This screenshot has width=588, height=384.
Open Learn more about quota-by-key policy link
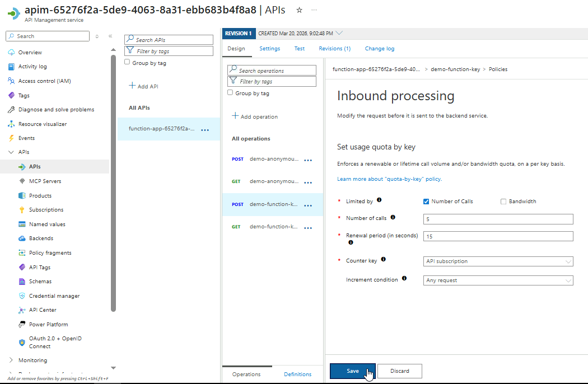point(389,179)
